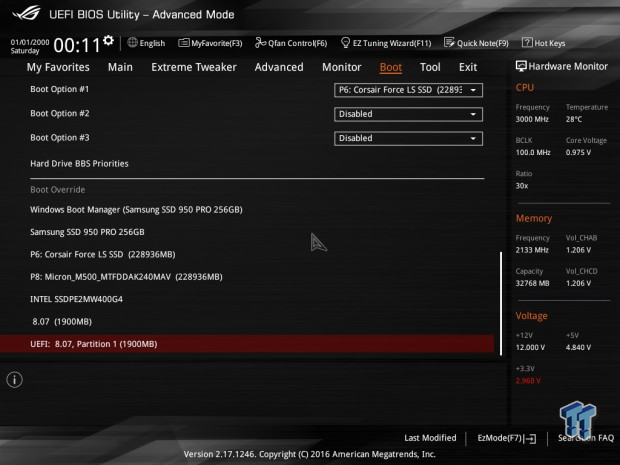Click the ROG logo

26,13
